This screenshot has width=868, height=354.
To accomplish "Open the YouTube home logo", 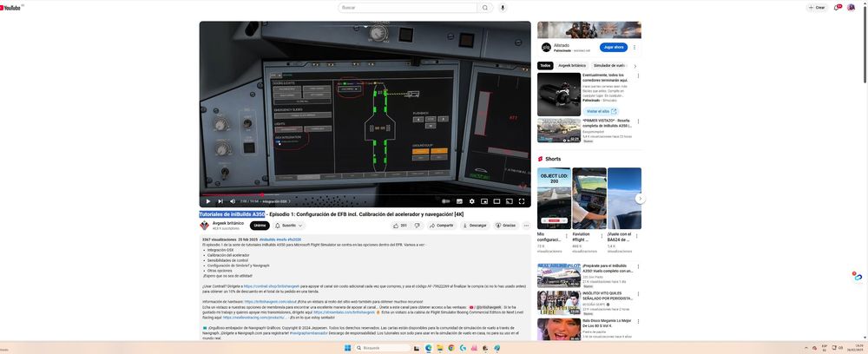I will point(10,7).
